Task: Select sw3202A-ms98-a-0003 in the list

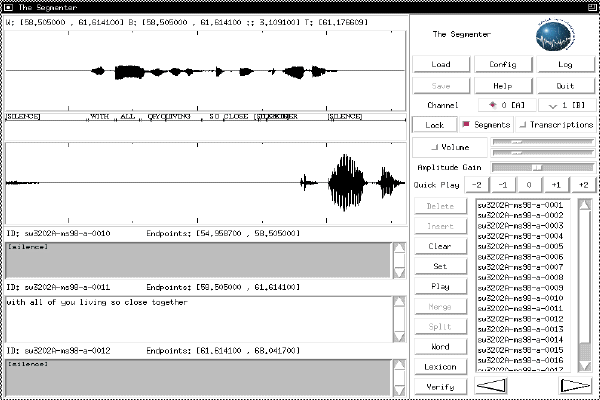Action: coord(520,225)
